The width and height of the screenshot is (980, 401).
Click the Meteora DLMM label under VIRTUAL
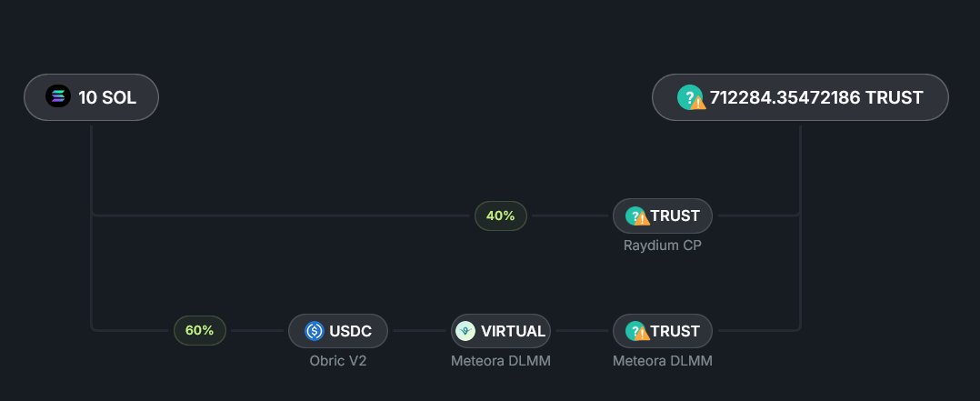point(501,361)
